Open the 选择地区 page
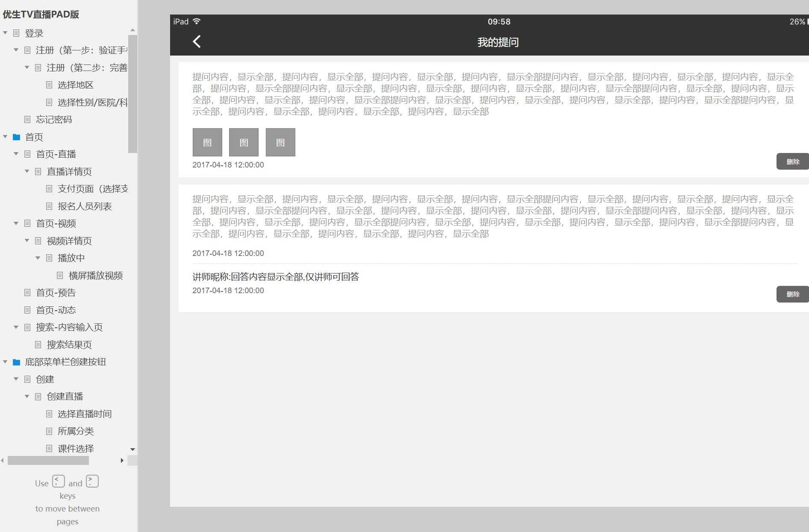Image resolution: width=809 pixels, height=532 pixels. click(76, 85)
